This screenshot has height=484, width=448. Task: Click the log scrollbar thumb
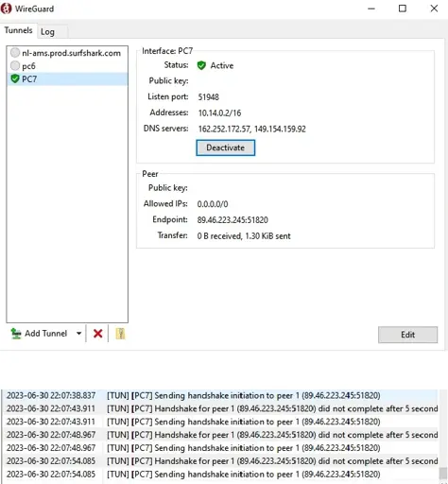click(x=443, y=474)
